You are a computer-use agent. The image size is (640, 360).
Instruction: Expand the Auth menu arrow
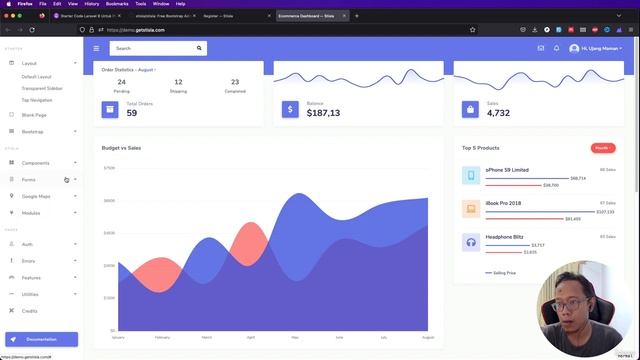tap(75, 244)
